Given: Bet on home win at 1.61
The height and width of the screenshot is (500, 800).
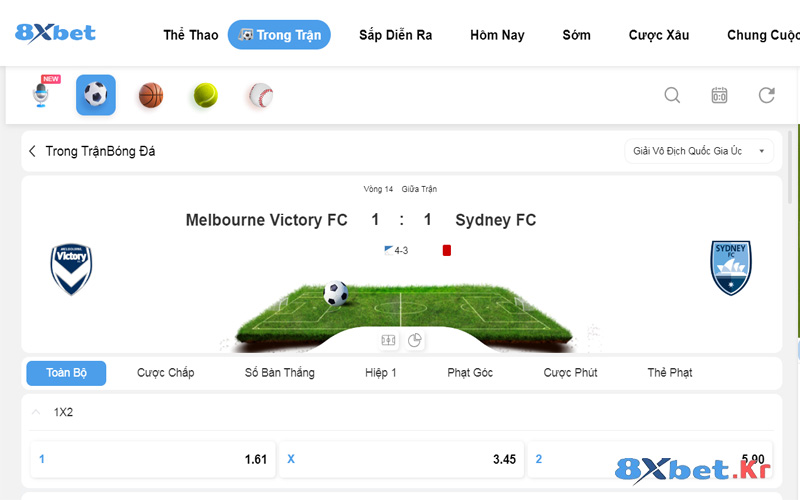Looking at the screenshot, I should coord(153,459).
